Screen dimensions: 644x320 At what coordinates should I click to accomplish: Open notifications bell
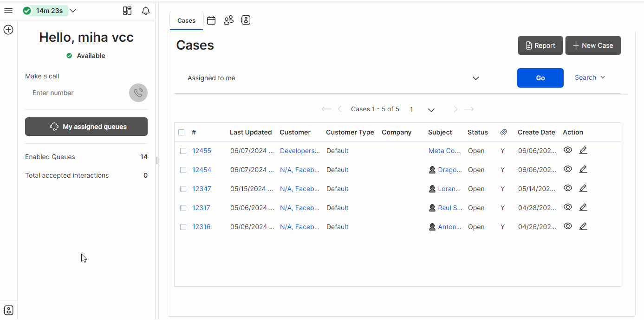tap(146, 11)
